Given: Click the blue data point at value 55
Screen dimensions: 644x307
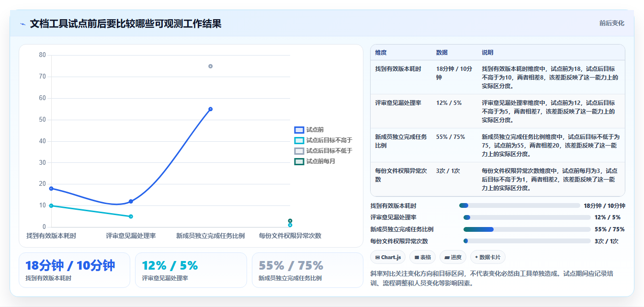Looking at the screenshot, I should [x=210, y=109].
